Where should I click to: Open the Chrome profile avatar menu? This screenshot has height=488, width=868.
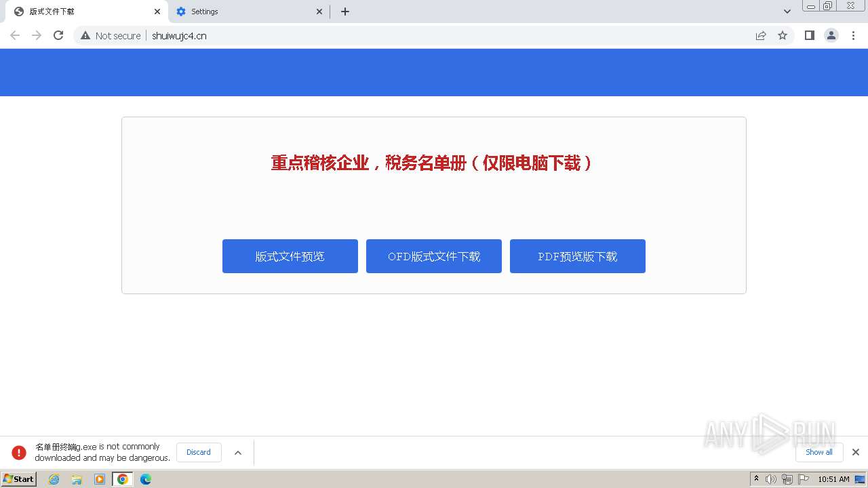pos(831,35)
